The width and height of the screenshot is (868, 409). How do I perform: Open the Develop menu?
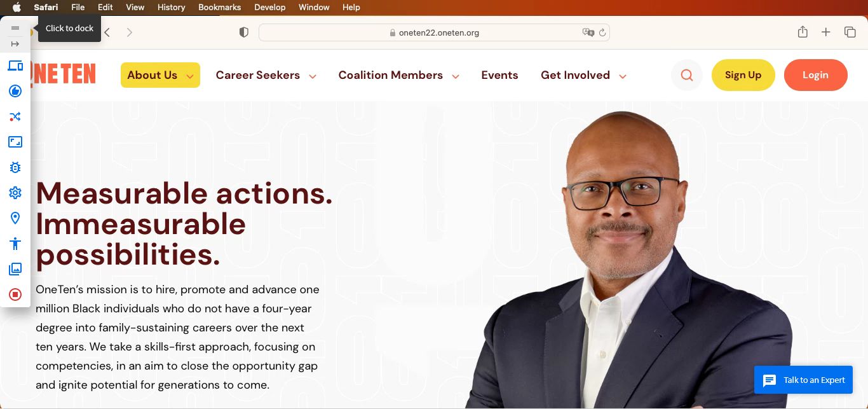coord(269,7)
